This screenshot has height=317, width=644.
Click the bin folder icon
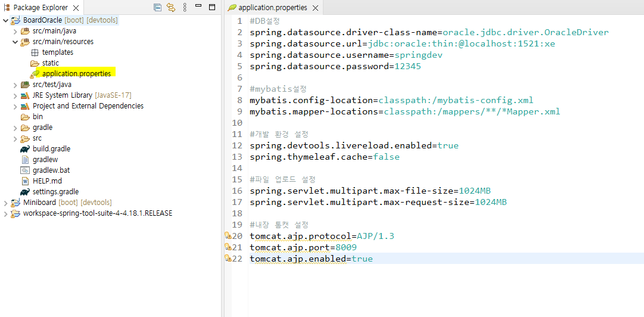click(x=25, y=117)
